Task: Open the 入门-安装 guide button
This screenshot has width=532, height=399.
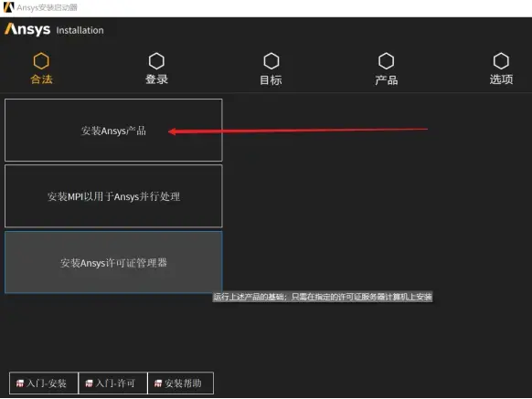Action: (44, 383)
